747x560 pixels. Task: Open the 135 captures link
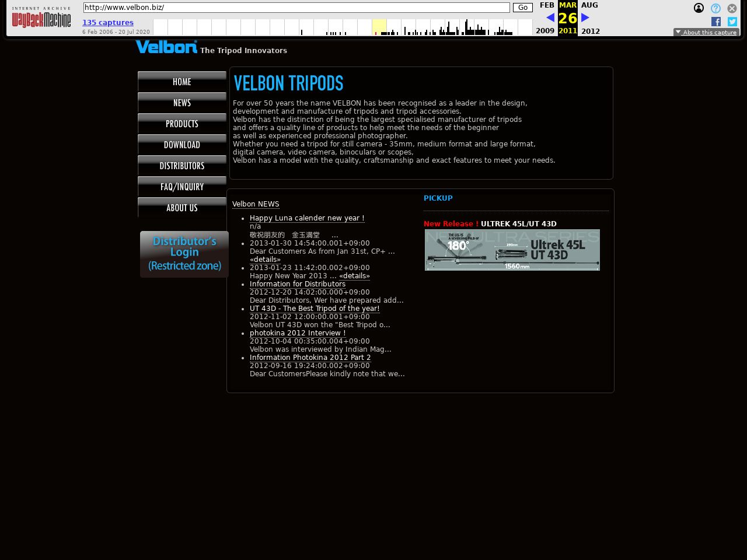pos(108,23)
